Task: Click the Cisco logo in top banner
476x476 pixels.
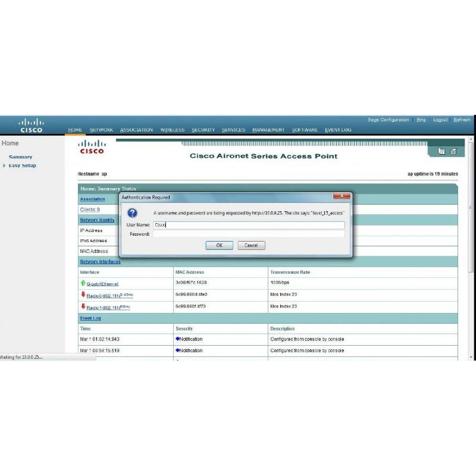Action: [31, 126]
